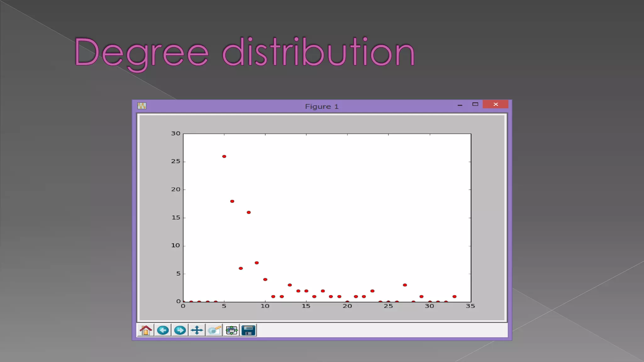This screenshot has height=362, width=644.
Task: Activate the Pan axes tool
Action: pyautogui.click(x=197, y=330)
